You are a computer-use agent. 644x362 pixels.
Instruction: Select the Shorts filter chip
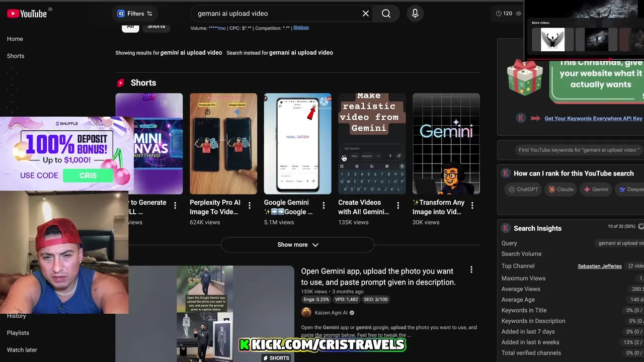(x=156, y=27)
